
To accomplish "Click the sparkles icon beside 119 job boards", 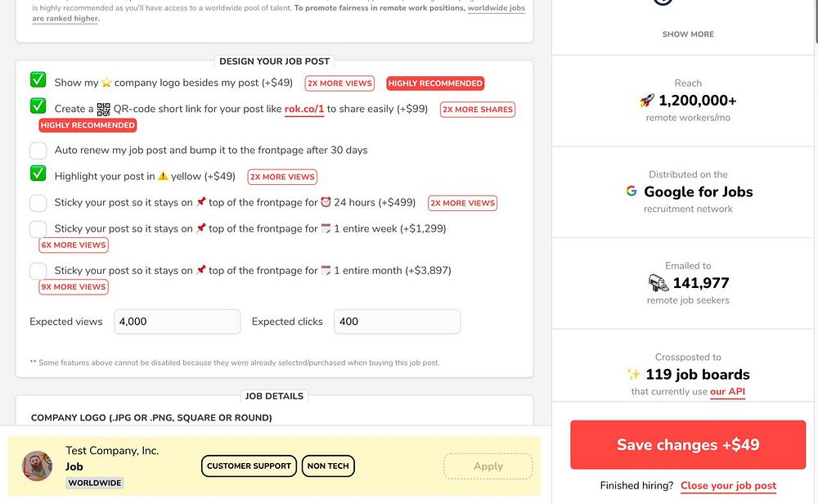I will [x=633, y=375].
